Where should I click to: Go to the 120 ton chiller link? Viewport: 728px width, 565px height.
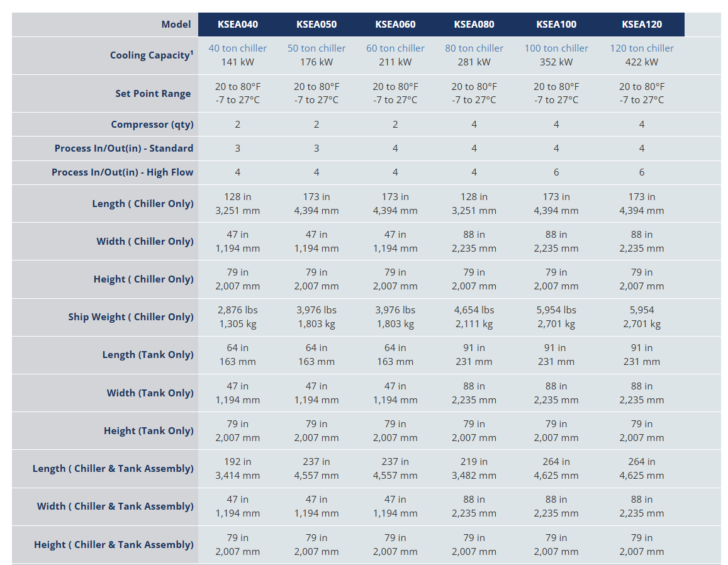pyautogui.click(x=641, y=48)
